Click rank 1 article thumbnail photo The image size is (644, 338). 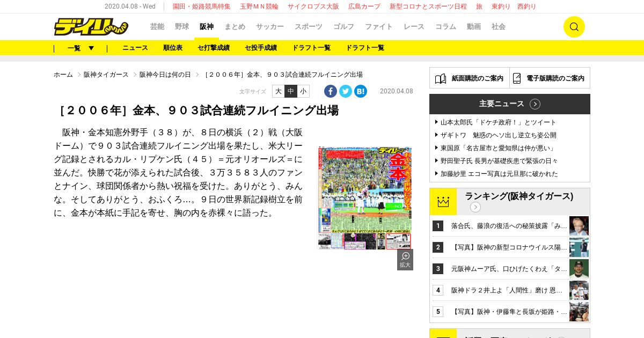tap(579, 226)
